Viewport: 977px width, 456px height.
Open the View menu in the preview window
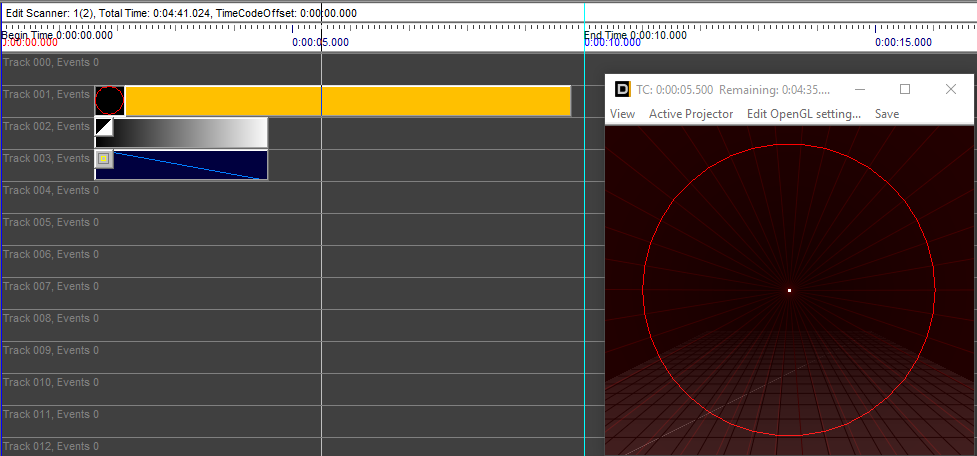(x=622, y=114)
